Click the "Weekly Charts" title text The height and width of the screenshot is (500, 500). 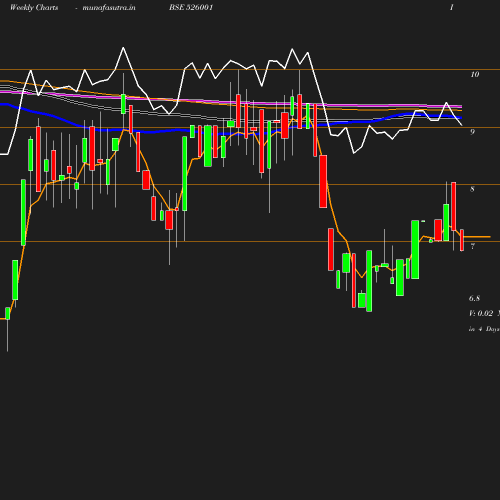pos(34,7)
